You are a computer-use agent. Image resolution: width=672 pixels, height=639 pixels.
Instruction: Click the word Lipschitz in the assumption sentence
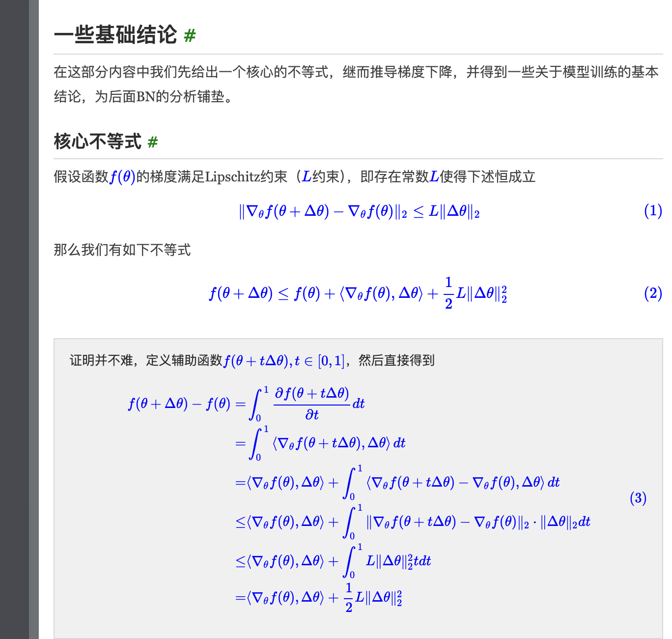(x=232, y=176)
